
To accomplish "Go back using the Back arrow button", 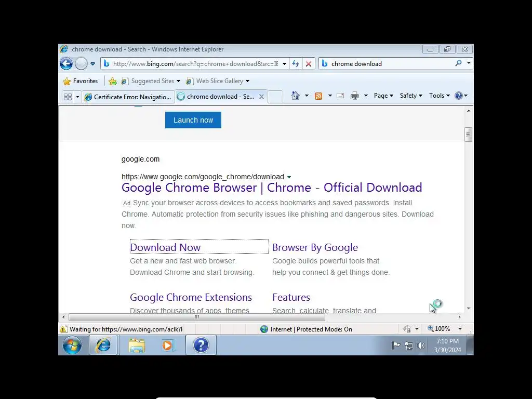I will tap(66, 63).
